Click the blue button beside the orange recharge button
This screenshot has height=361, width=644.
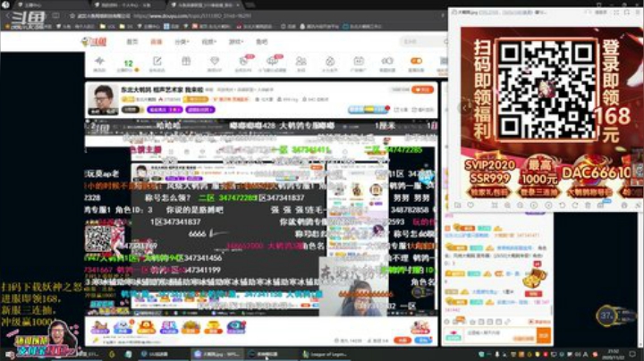coord(422,340)
